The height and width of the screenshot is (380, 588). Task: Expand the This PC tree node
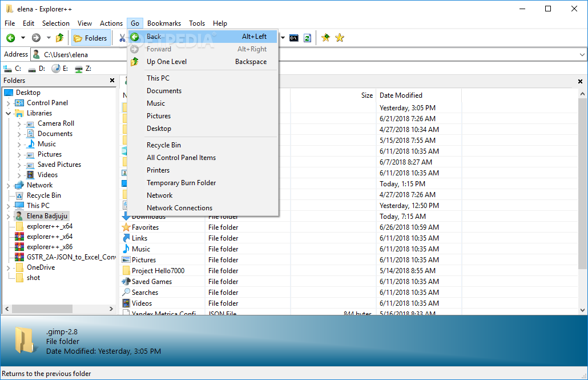coord(8,206)
